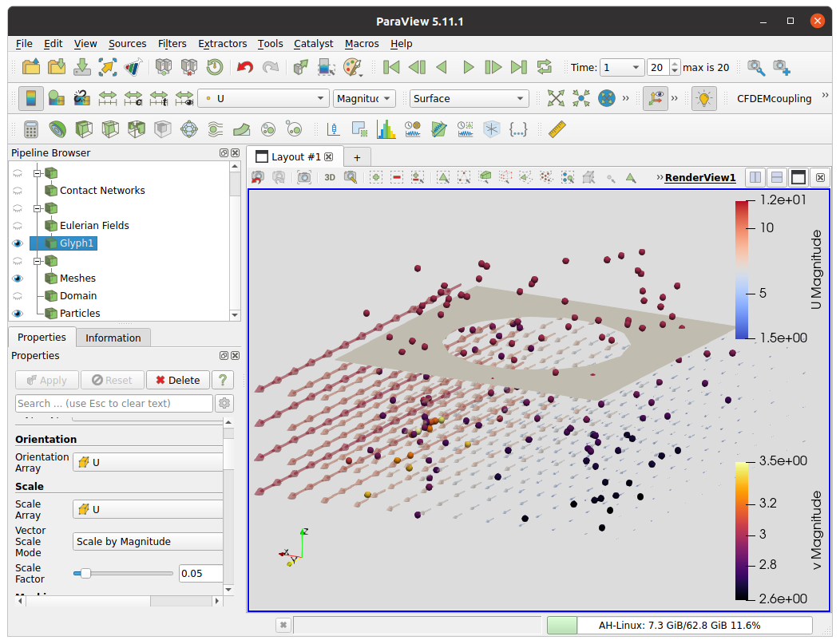Open the Edit Color Map icon

pyautogui.click(x=56, y=98)
